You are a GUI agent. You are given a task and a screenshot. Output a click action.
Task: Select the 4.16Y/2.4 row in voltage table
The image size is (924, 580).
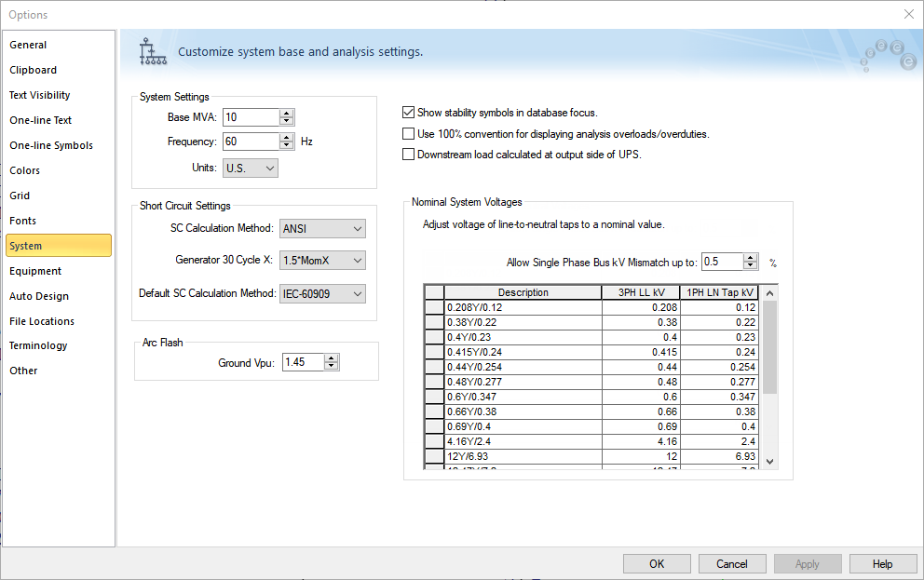pos(523,442)
